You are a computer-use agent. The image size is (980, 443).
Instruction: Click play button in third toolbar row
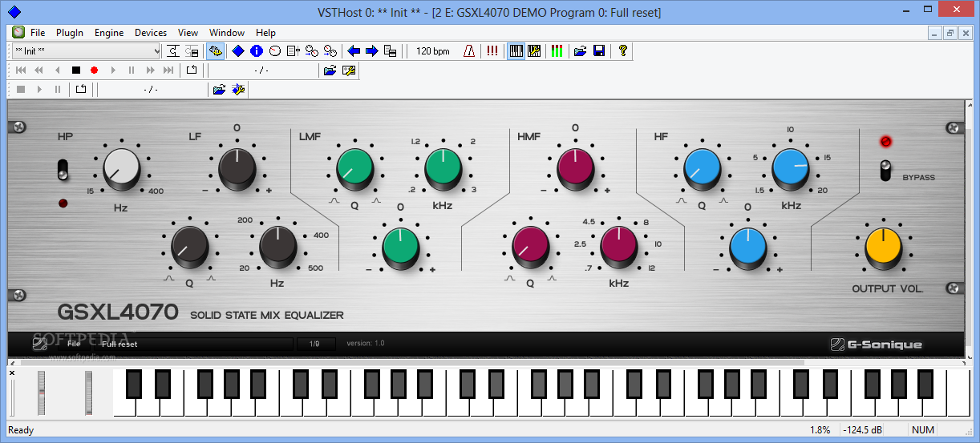click(x=39, y=90)
